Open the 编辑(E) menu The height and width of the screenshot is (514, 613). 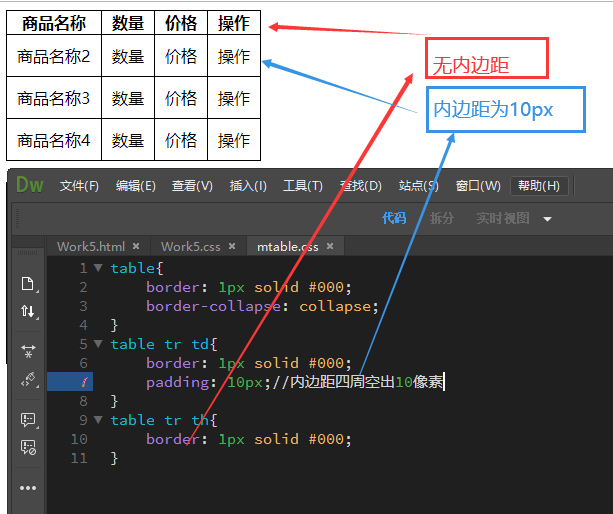[136, 186]
